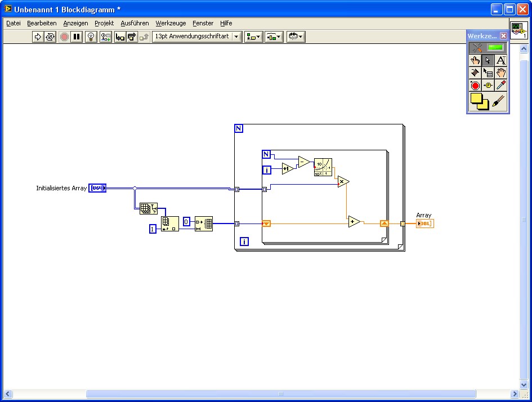This screenshot has width=532, height=402.
Task: Close the Werkzeuge tools palette
Action: (503, 35)
